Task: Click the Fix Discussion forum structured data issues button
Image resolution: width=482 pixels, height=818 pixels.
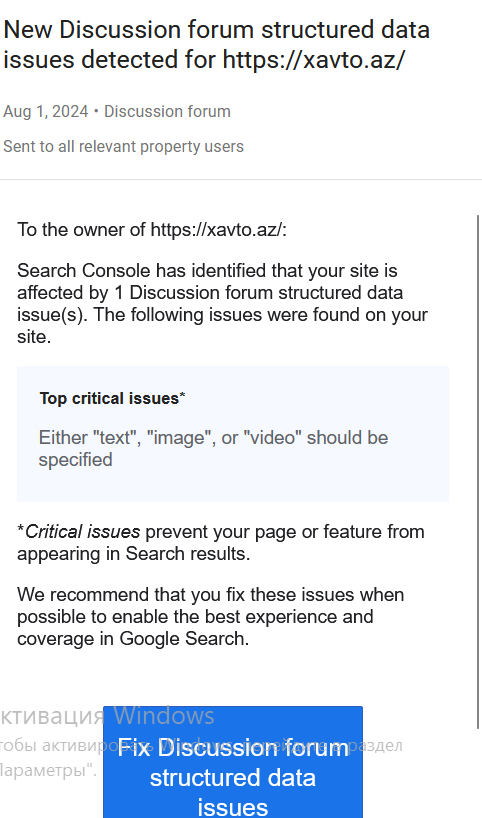Action: tap(233, 762)
